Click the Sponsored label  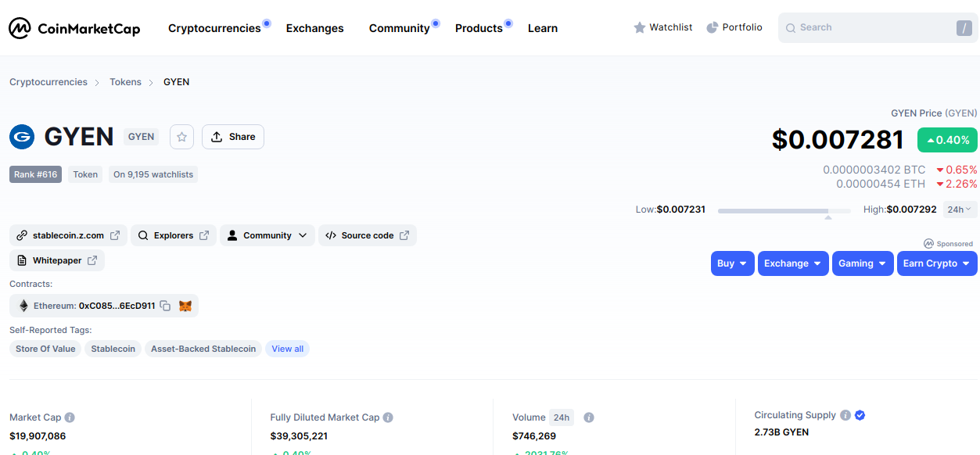949,244
